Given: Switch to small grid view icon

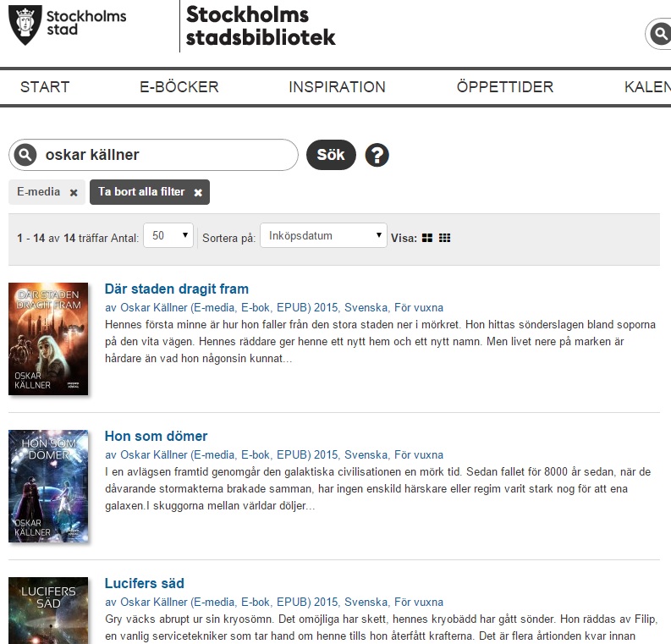Looking at the screenshot, I should coord(444,238).
